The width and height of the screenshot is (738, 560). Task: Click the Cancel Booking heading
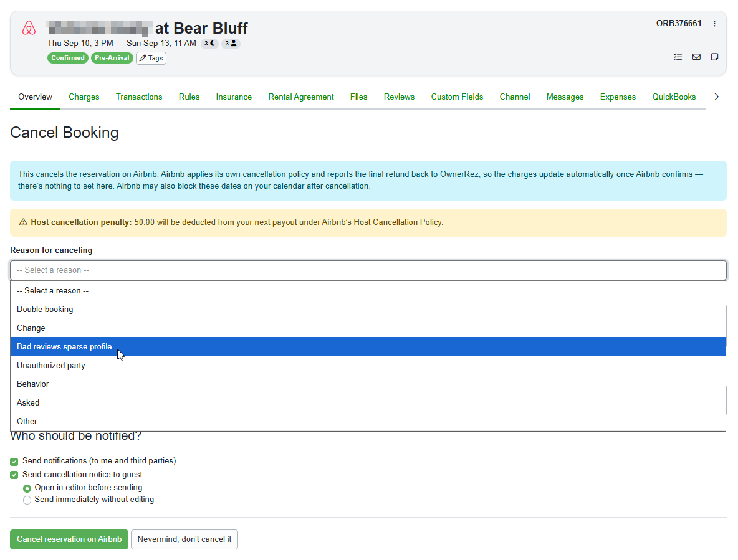(64, 133)
